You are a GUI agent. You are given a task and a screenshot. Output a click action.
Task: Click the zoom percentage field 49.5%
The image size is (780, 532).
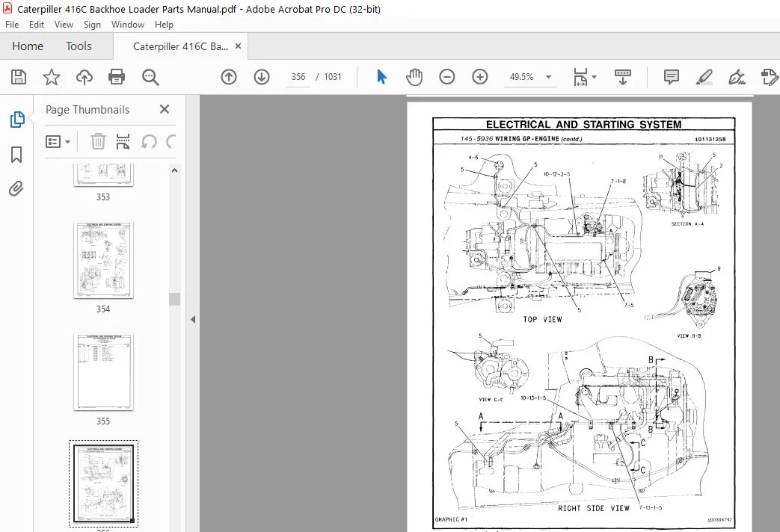(x=522, y=77)
